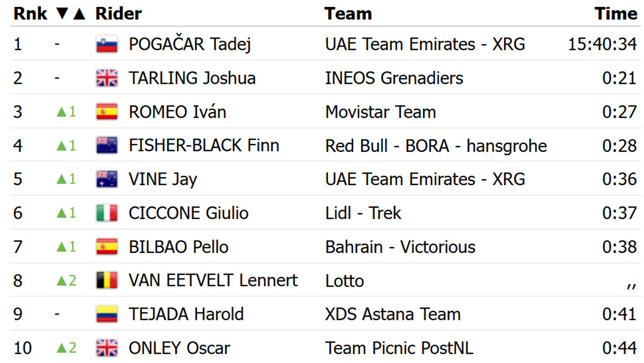644x363 pixels.
Task: Click the Slovenian flag beside Pogačar
Action: pos(107,45)
